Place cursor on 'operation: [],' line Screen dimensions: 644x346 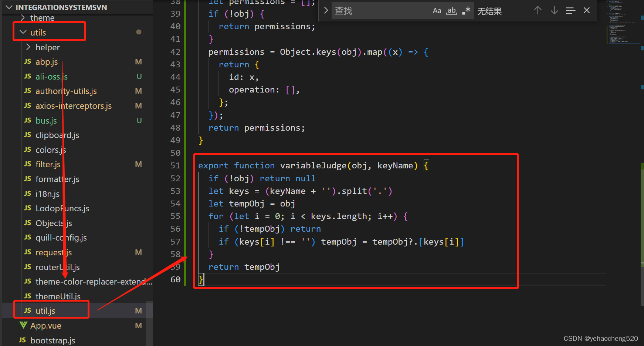coord(264,90)
